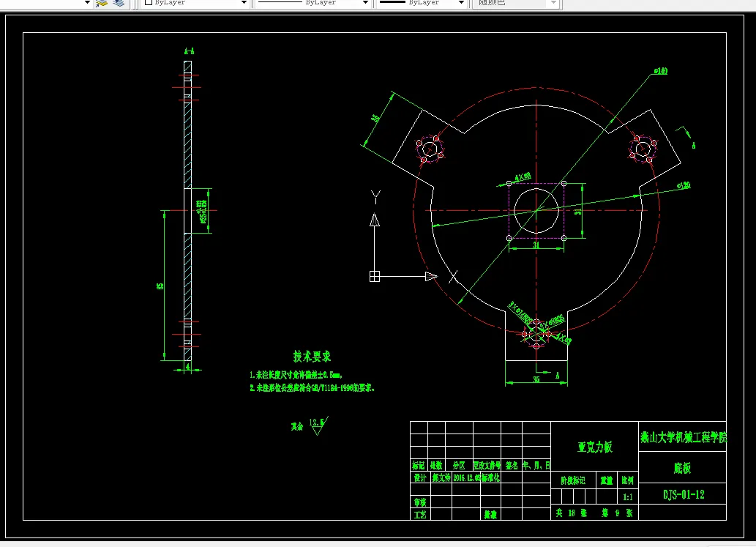Select the 85 dimension in section view
This screenshot has height=547, width=756.
(160, 286)
